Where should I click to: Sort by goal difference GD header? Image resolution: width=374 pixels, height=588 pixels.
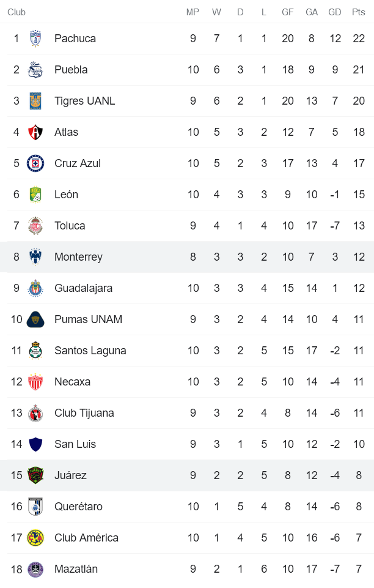pyautogui.click(x=335, y=12)
